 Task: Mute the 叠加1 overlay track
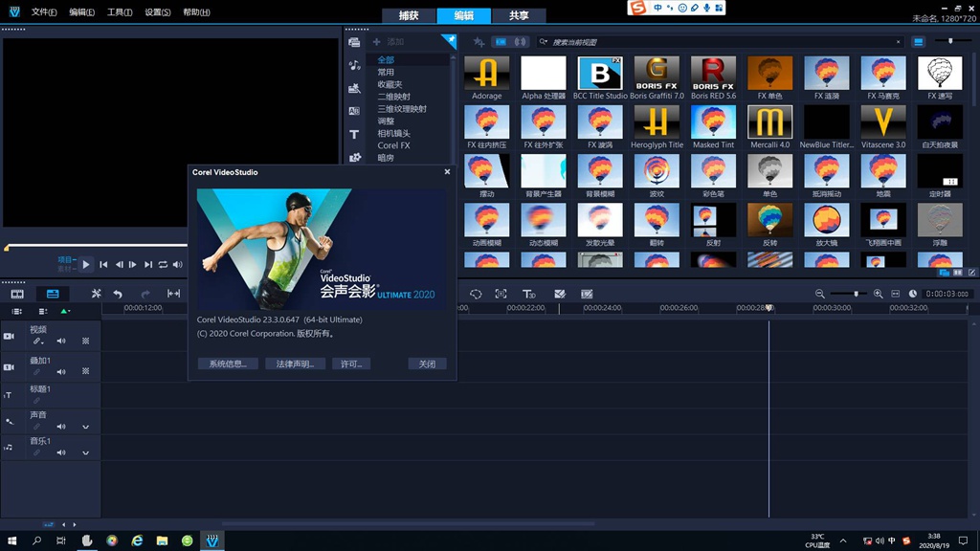[61, 372]
